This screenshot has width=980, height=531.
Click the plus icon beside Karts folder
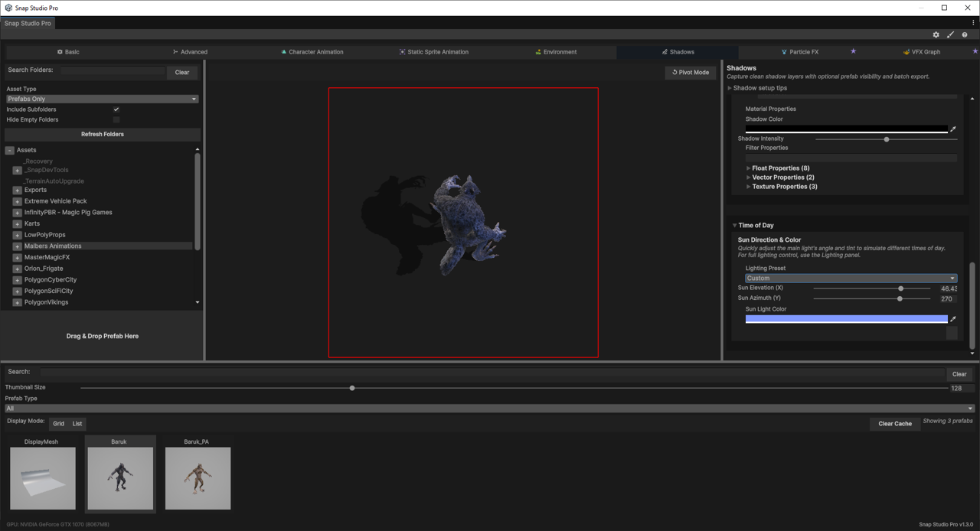pos(17,223)
